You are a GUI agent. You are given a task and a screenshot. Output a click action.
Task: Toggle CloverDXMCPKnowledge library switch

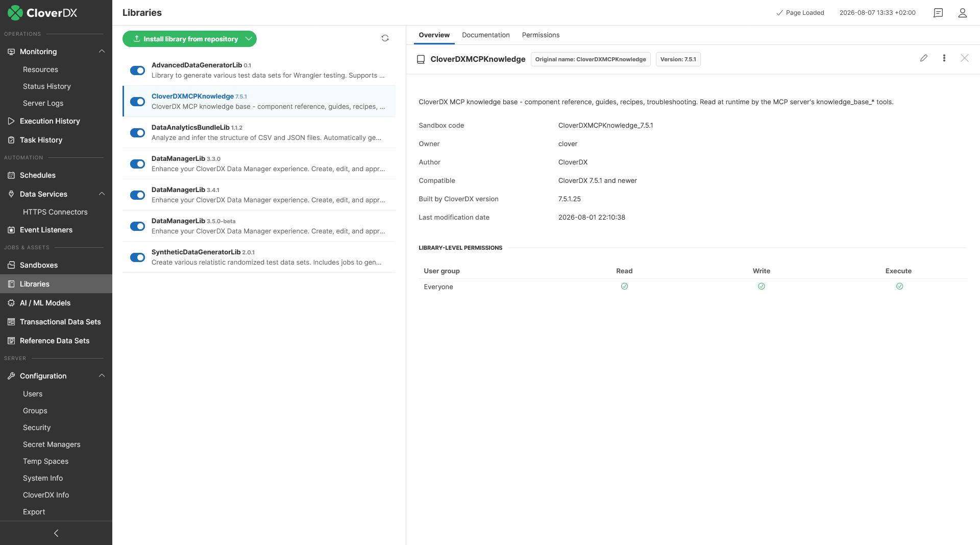[138, 102]
